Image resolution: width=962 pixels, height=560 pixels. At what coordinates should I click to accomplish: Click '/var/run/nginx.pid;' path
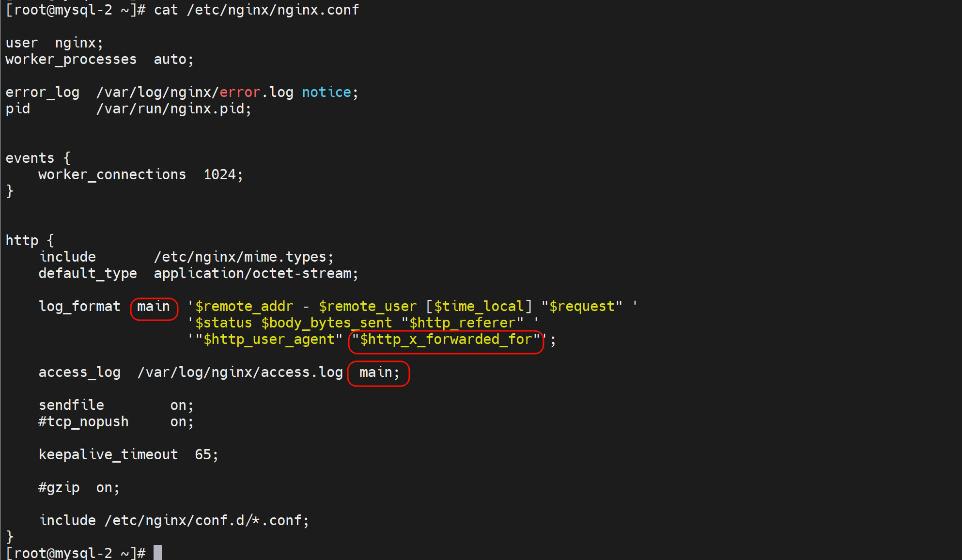pyautogui.click(x=174, y=109)
